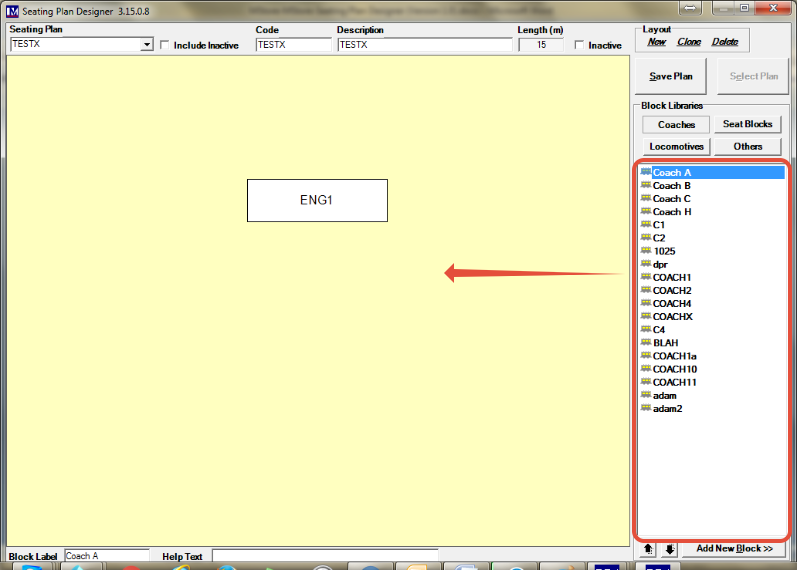Viewport: 797px width, 570px height.
Task: Click the Coach H block icon
Action: coord(646,212)
